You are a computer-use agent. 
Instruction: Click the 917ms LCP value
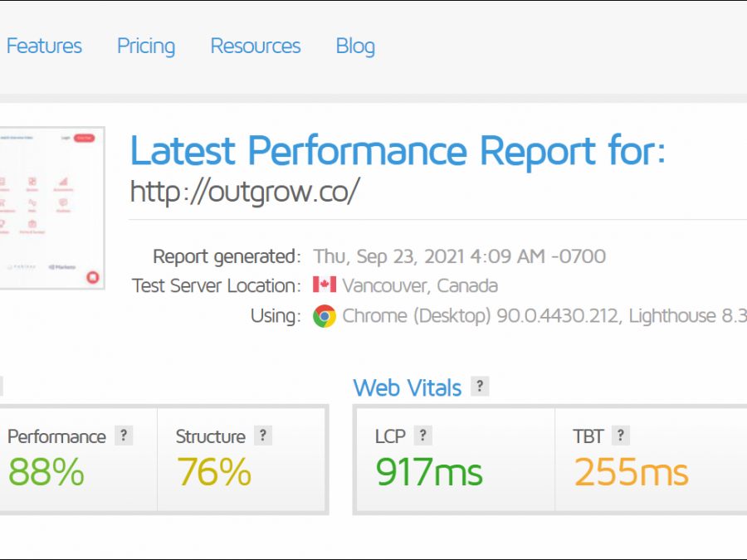pyautogui.click(x=429, y=473)
